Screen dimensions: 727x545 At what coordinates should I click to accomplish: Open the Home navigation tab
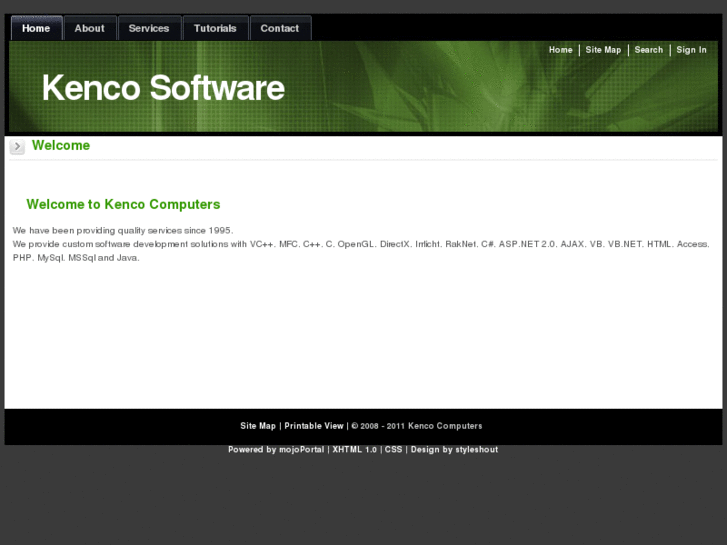(36, 28)
